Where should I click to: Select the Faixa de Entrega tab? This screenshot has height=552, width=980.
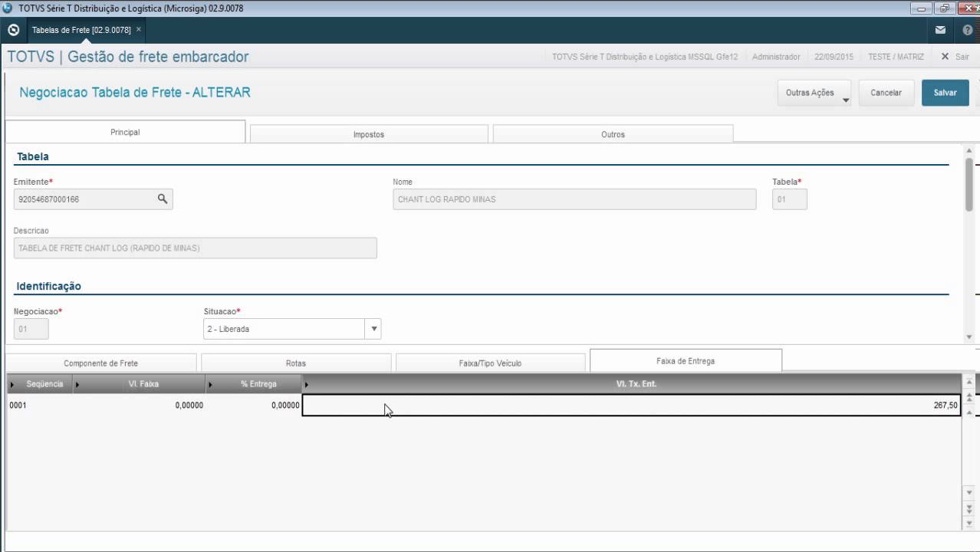686,360
